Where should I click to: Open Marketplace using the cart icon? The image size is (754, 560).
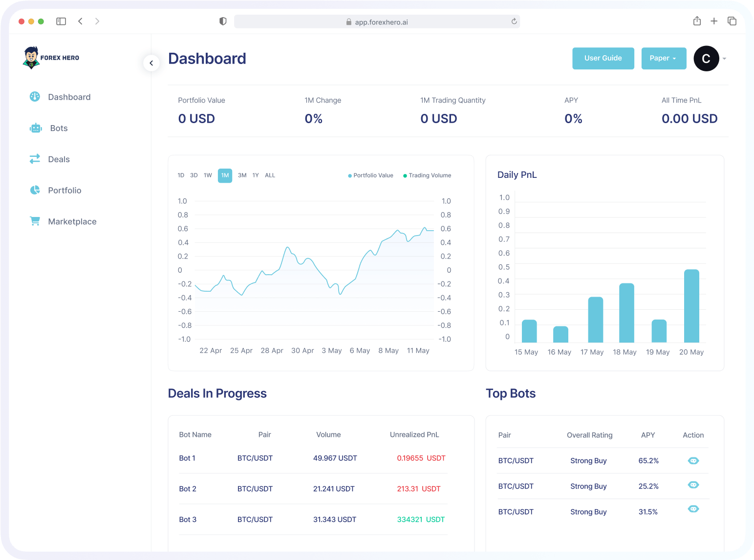tap(35, 221)
